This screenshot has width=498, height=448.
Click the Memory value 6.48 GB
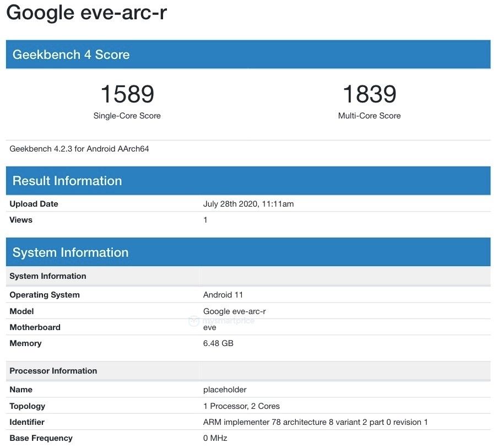coord(218,343)
